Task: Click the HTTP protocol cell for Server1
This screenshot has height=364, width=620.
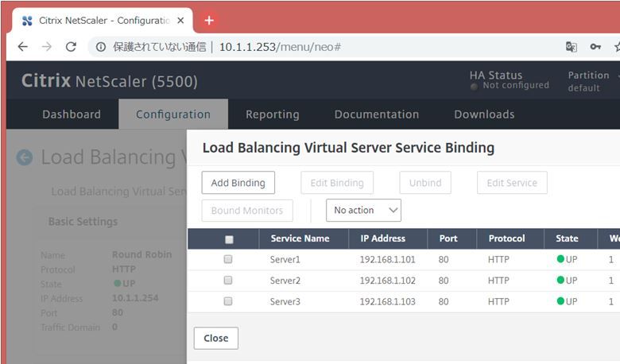Action: [498, 260]
